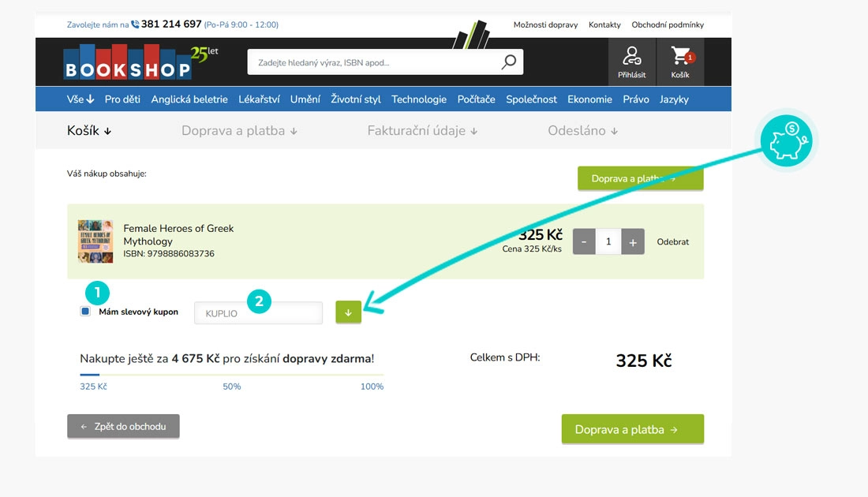
Task: Apply coupon with green arrow button
Action: (x=347, y=312)
